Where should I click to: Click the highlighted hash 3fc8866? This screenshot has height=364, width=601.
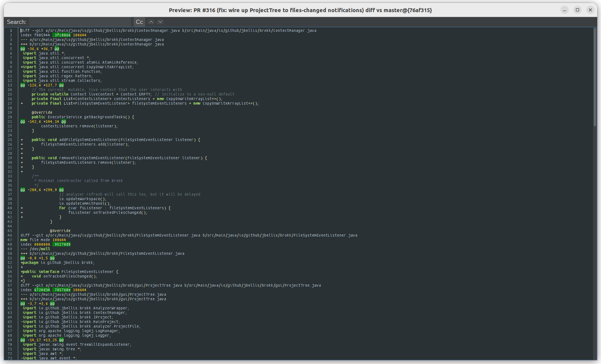pyautogui.click(x=62, y=35)
